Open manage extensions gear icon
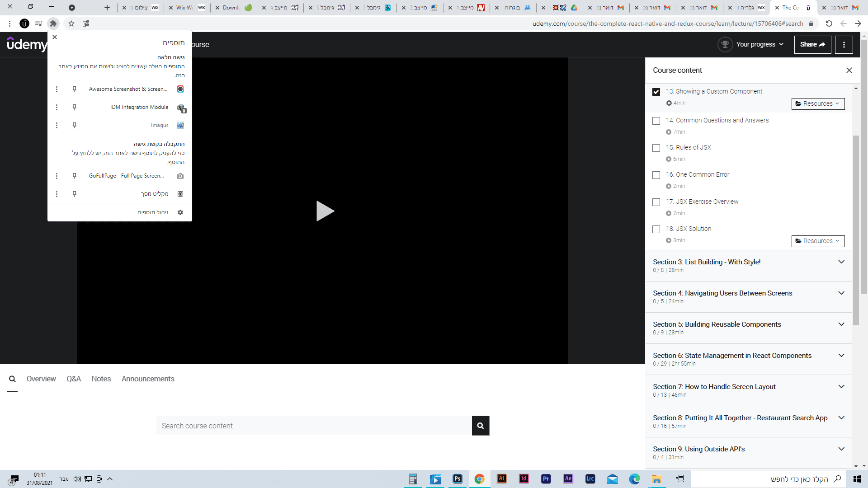 click(180, 212)
